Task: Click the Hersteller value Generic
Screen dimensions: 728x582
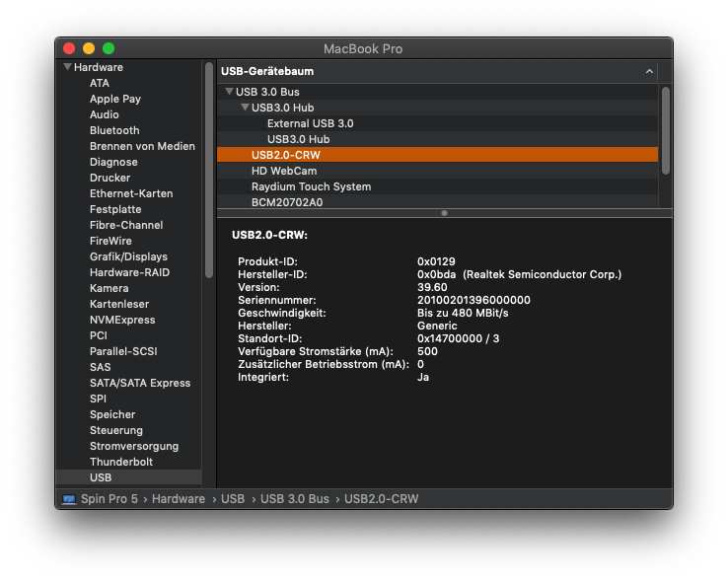Action: click(x=437, y=326)
